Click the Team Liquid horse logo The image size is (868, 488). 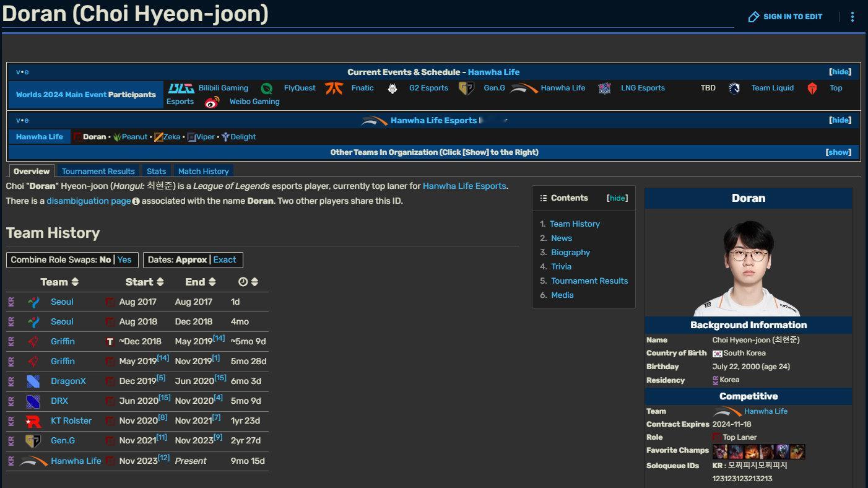pyautogui.click(x=734, y=89)
